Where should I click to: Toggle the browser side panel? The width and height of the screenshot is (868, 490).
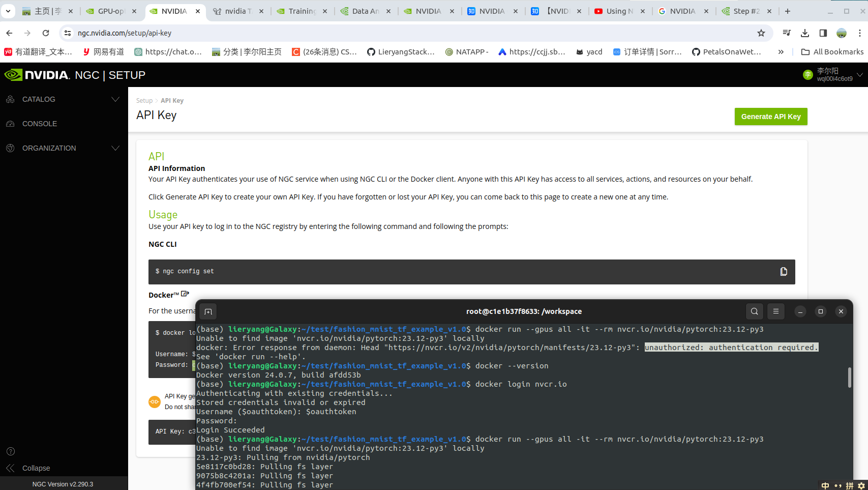(823, 33)
